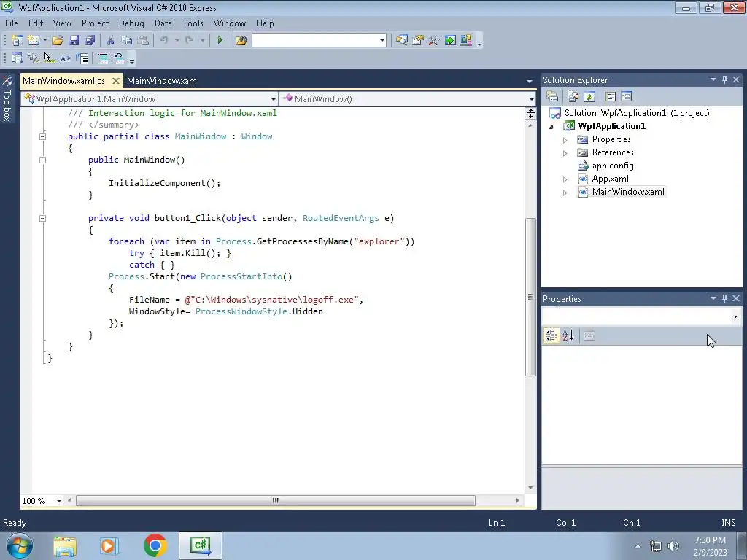Click Solution Explorer Properties icon
The height and width of the screenshot is (560, 747).
click(553, 97)
